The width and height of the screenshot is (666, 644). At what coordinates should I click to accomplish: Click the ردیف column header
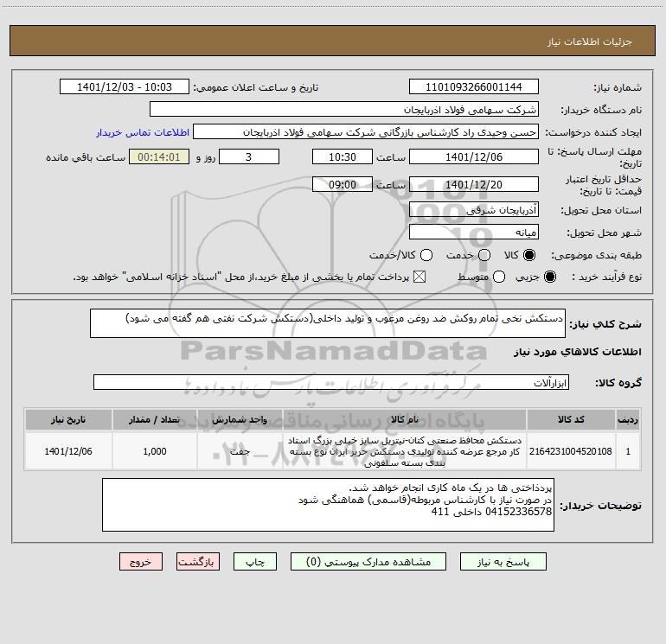pyautogui.click(x=628, y=419)
